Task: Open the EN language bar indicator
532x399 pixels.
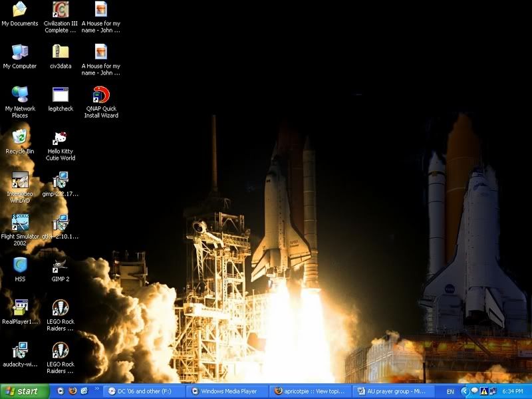Action: (x=450, y=392)
